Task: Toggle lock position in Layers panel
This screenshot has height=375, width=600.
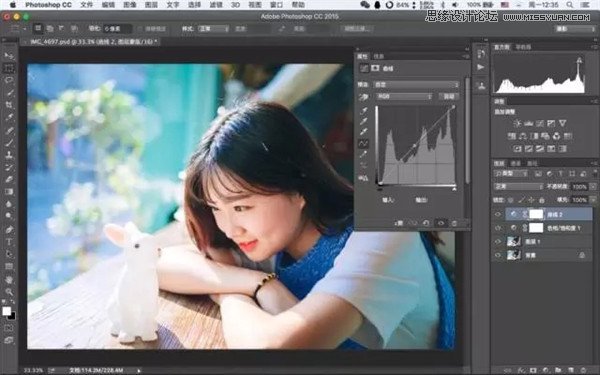Action: 531,200
